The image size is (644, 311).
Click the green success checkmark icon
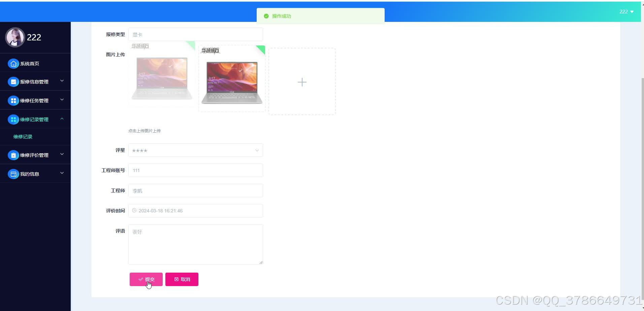point(266,16)
